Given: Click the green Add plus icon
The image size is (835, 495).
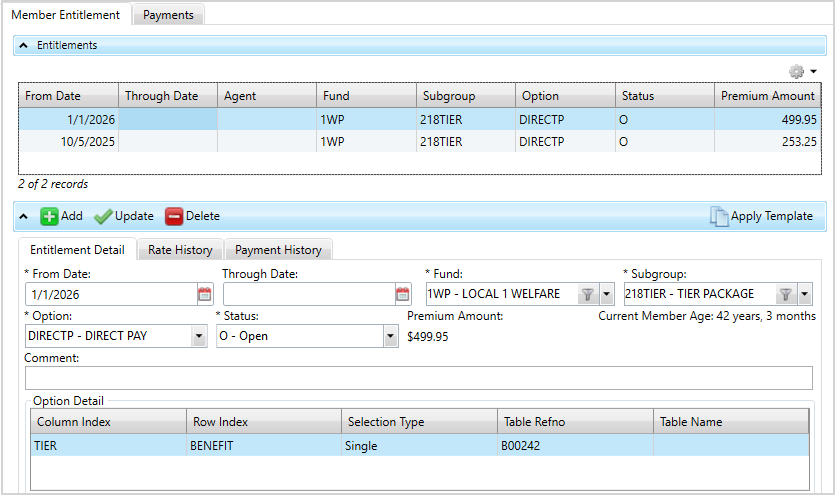Looking at the screenshot, I should [x=49, y=216].
